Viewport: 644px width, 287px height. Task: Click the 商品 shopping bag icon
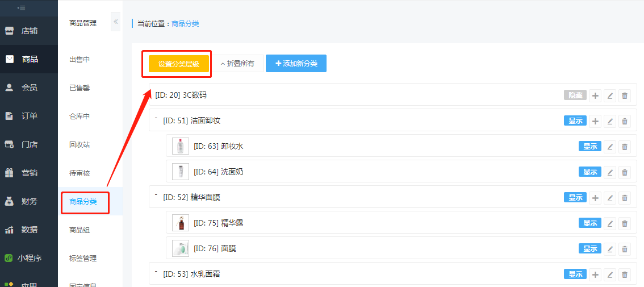click(x=10, y=59)
